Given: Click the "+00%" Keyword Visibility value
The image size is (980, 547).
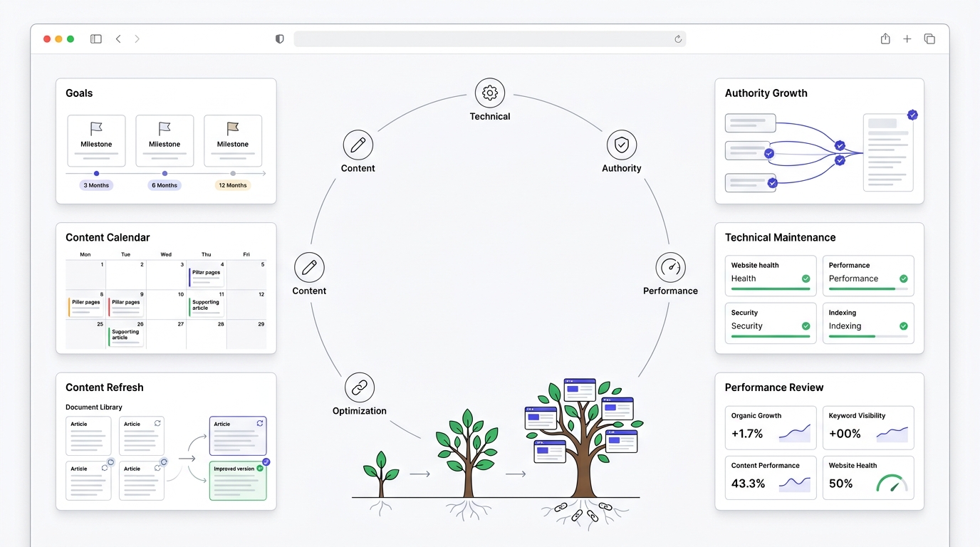Looking at the screenshot, I should point(845,434).
